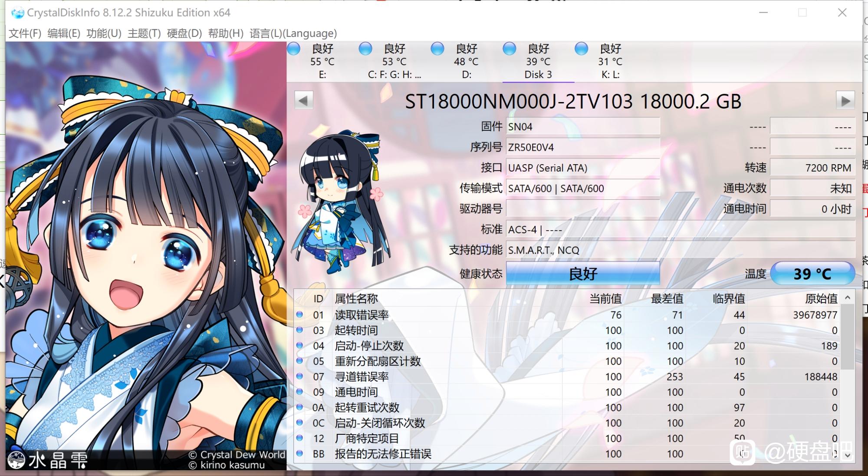Open the 编辑(E) menu

(x=64, y=33)
